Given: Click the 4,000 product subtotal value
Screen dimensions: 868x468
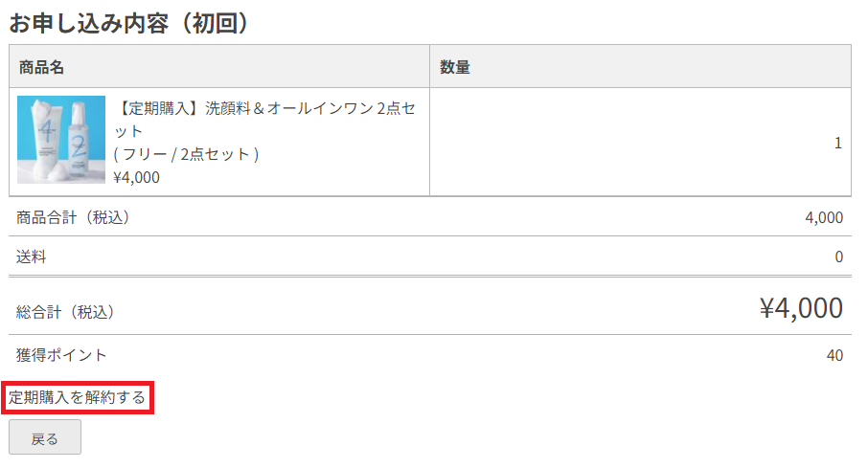Looking at the screenshot, I should (x=824, y=217).
